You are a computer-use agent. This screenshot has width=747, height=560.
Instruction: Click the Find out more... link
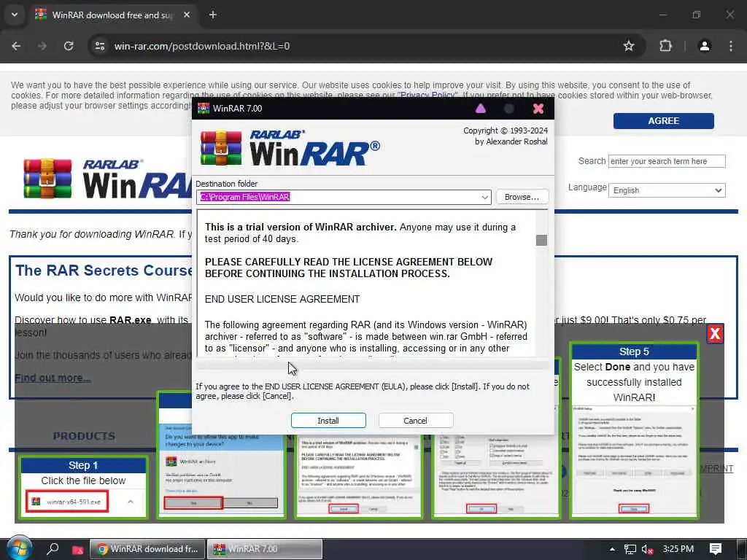tap(53, 378)
